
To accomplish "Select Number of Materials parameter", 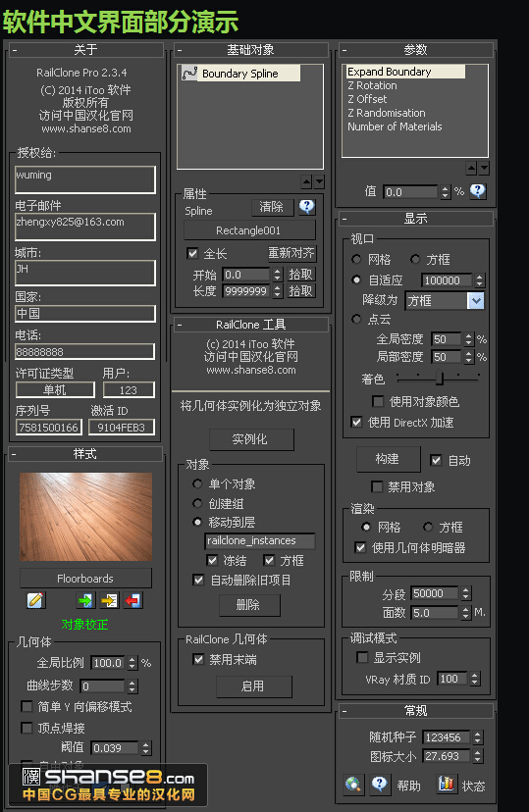I will pyautogui.click(x=395, y=127).
